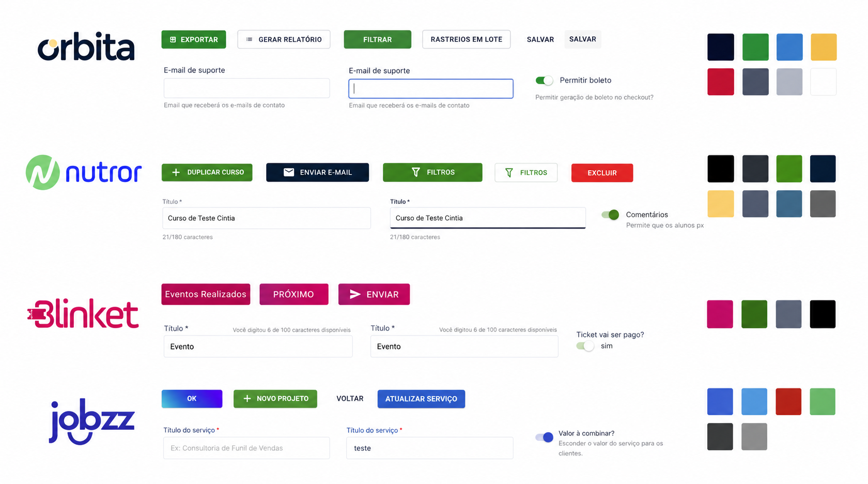Select the navy swatch in Orbita palette
Viewport: 868px width, 484px height.
[x=721, y=47]
